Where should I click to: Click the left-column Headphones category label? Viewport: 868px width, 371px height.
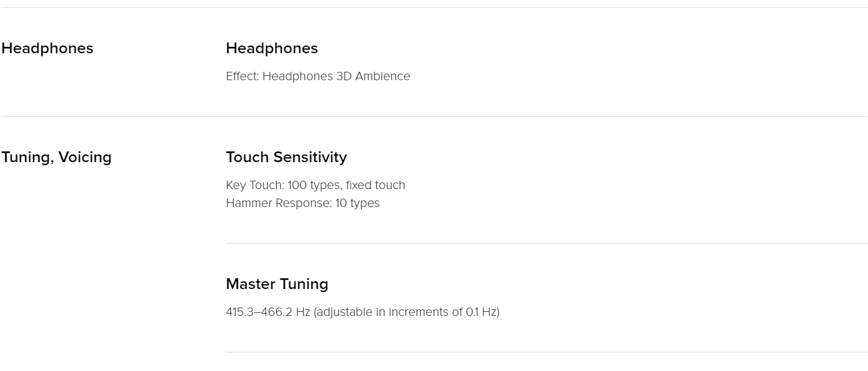point(47,48)
